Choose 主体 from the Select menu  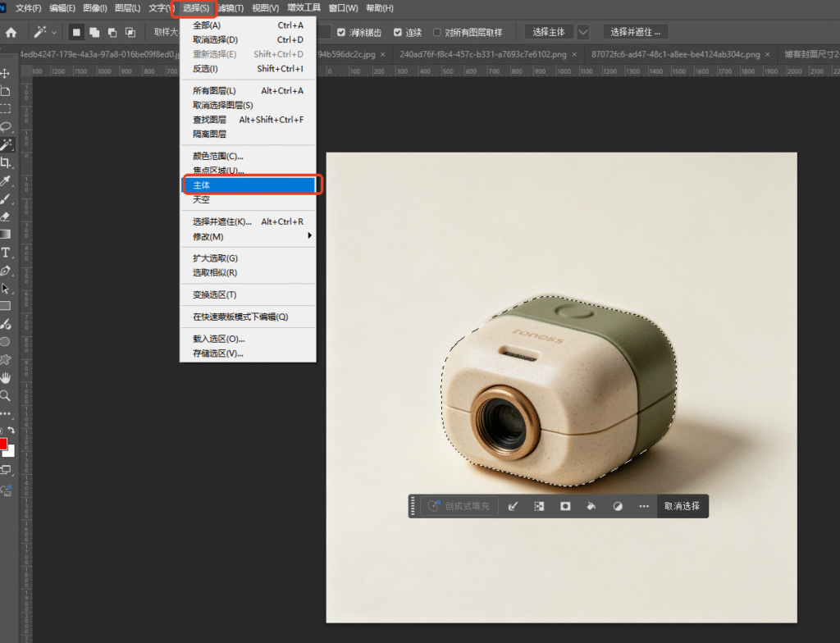pyautogui.click(x=248, y=185)
